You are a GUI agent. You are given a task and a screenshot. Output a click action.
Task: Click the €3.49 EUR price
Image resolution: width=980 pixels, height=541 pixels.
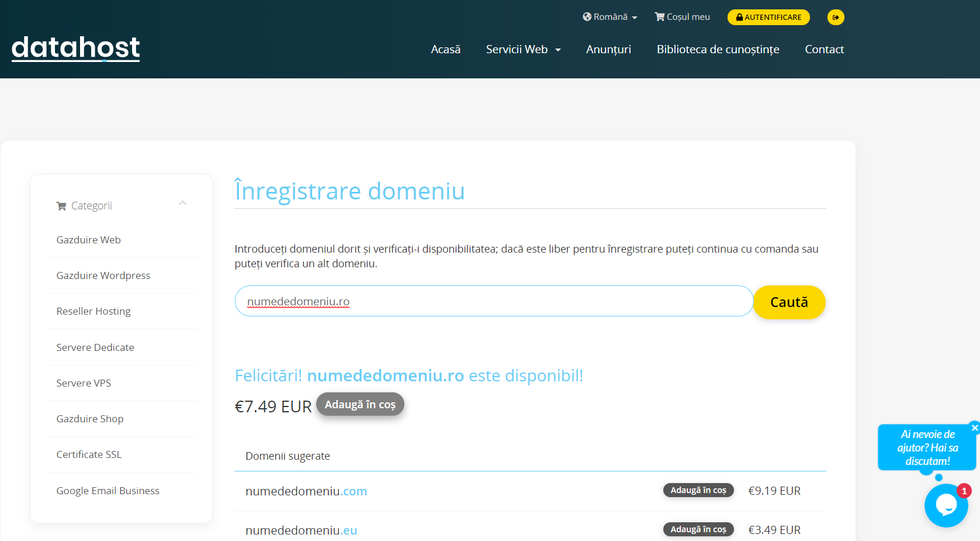tap(774, 530)
